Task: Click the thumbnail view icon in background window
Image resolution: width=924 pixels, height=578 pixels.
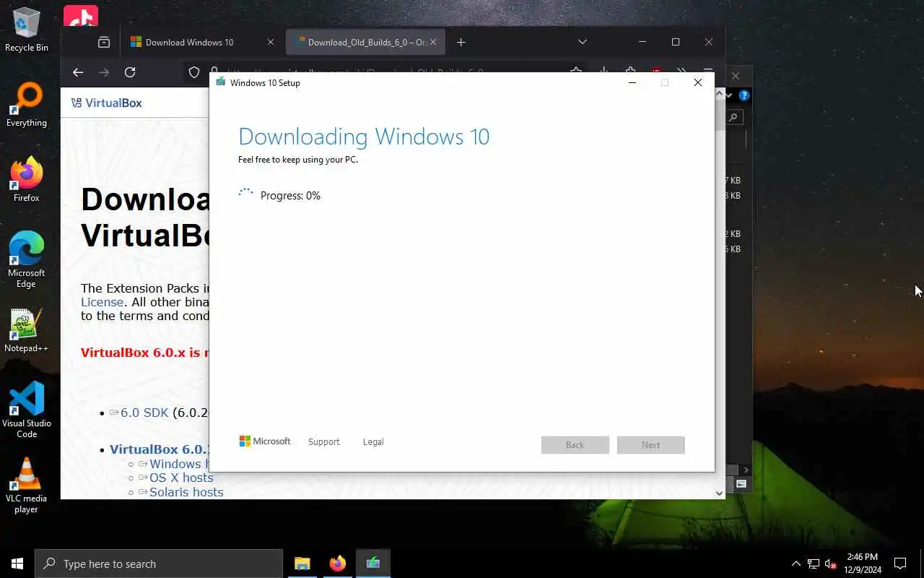Action: click(x=741, y=484)
